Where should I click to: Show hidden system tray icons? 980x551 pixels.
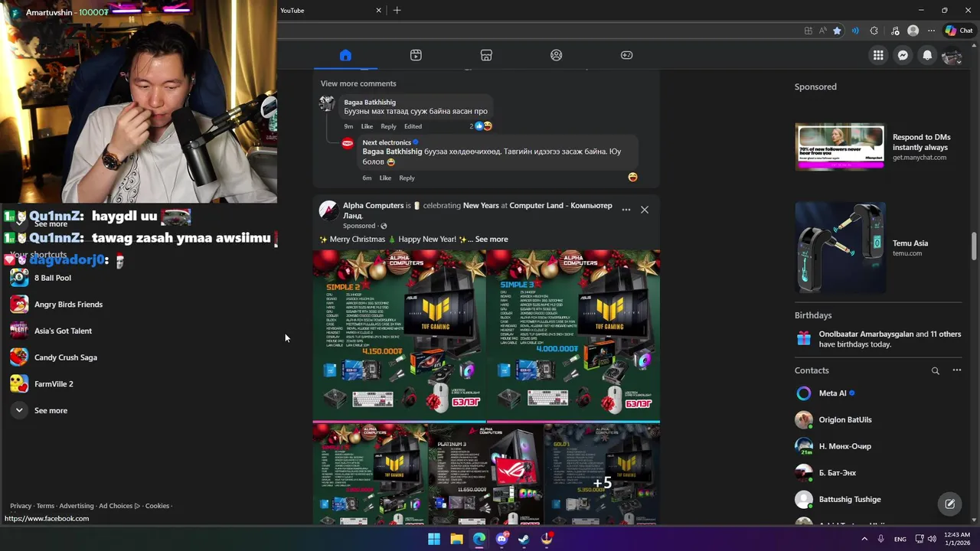click(x=864, y=539)
